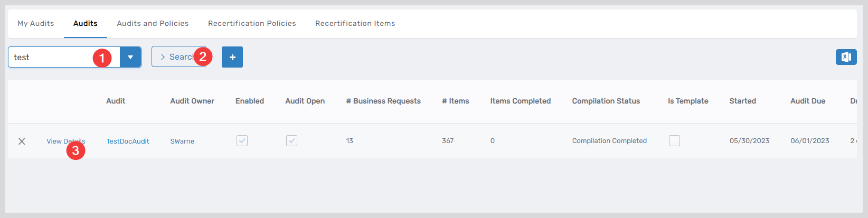Go to the Recertification Items tab
The height and width of the screenshot is (218, 868).
355,23
